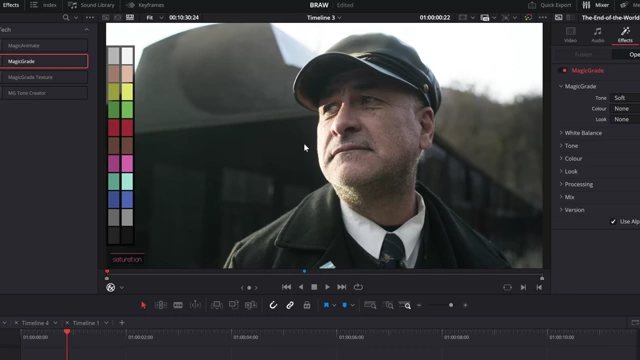
Task: Stop viewer playback
Action: (314, 287)
